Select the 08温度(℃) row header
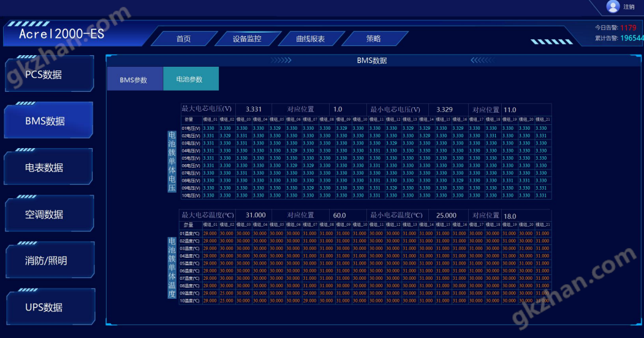This screenshot has height=338, width=644. pyautogui.click(x=190, y=285)
